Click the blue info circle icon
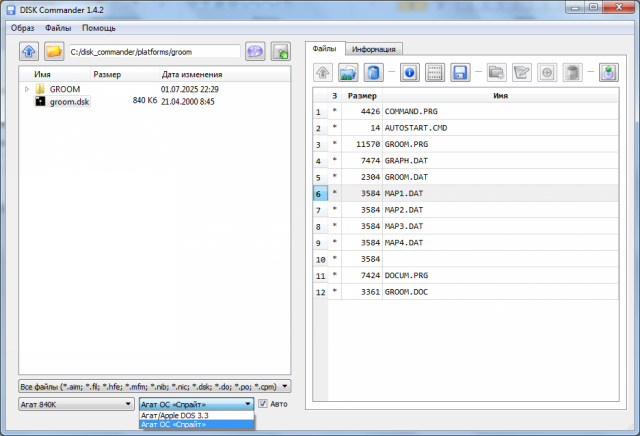Viewport: 640px width, 436px height. [409, 73]
